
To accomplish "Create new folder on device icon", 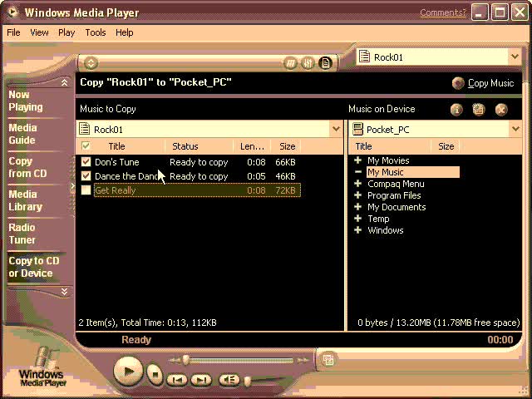I will [x=479, y=109].
